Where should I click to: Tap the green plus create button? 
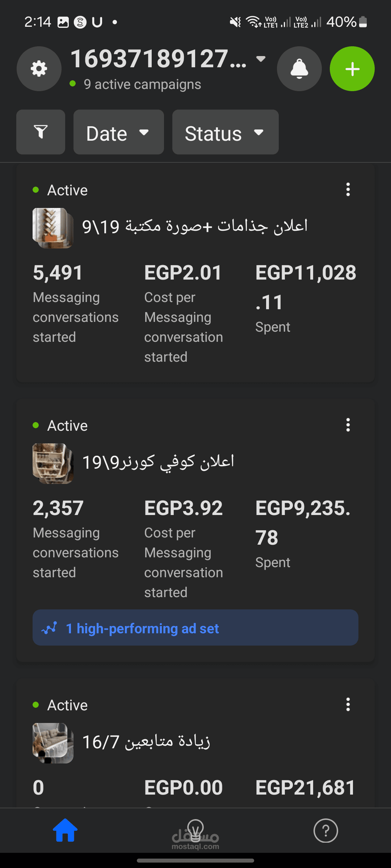click(352, 69)
